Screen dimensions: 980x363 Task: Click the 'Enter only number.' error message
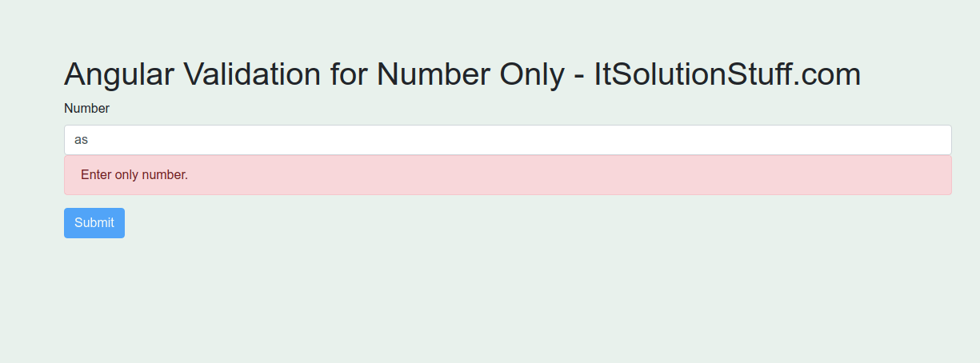click(x=134, y=175)
